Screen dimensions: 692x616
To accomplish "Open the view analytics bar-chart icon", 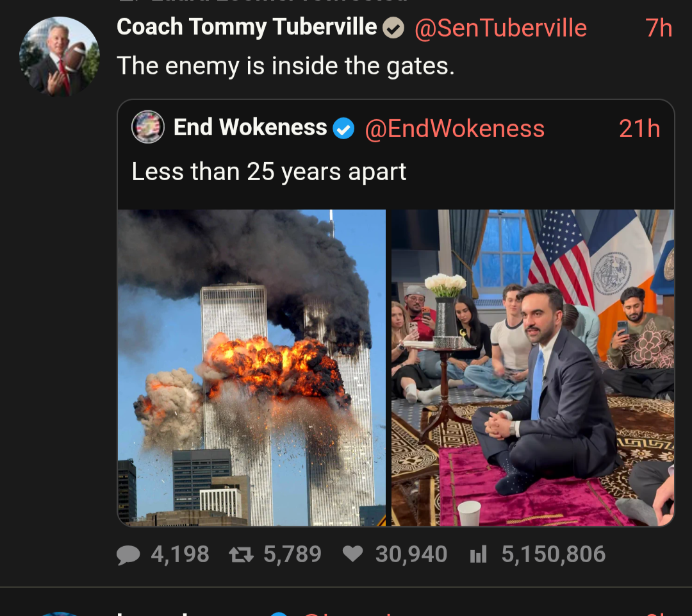I will click(479, 554).
